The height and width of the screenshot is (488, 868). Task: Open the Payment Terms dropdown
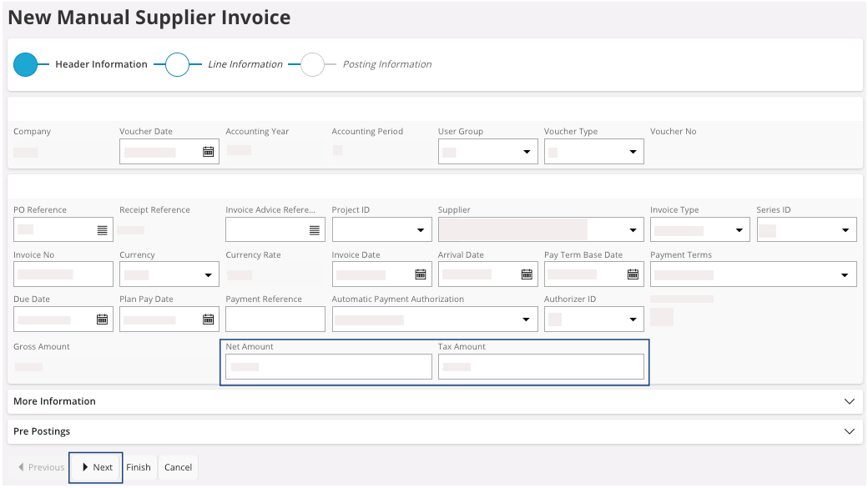845,274
